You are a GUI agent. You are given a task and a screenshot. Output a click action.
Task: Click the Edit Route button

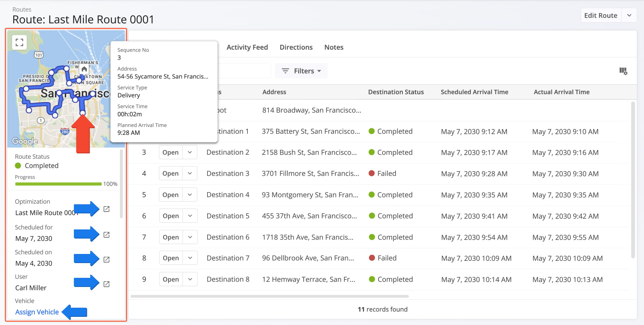pyautogui.click(x=600, y=15)
